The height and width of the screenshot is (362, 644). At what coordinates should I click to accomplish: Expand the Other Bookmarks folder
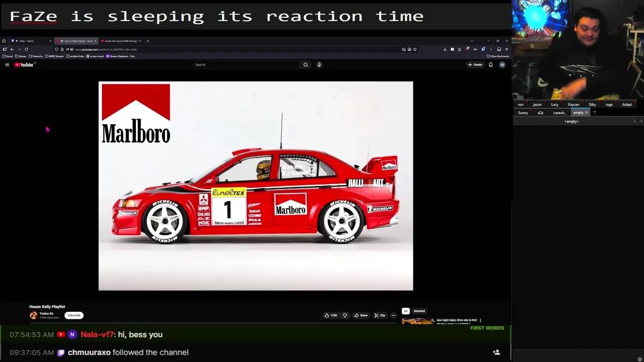tap(498, 56)
